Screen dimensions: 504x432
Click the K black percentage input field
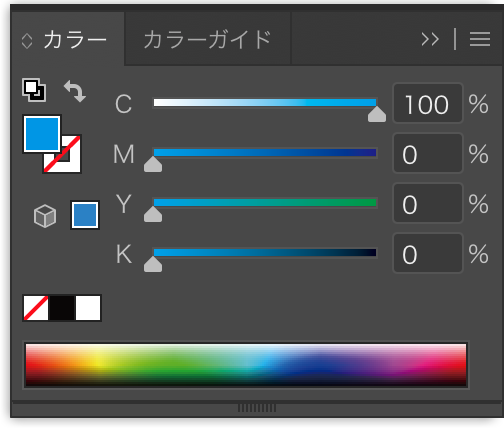(428, 253)
